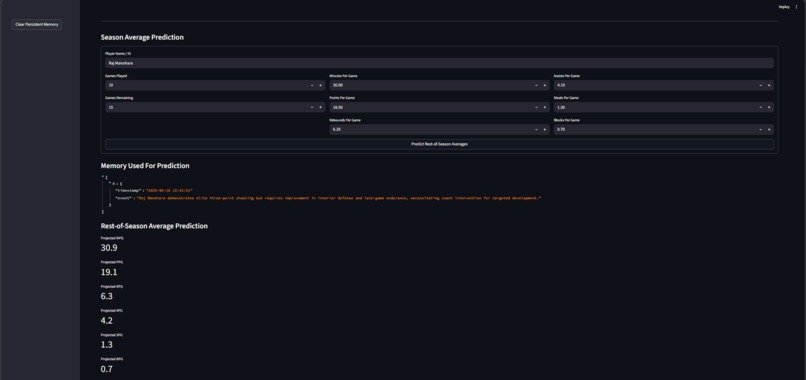806x380 pixels.
Task: Click the projected RPG value 6.3
Action: [106, 296]
